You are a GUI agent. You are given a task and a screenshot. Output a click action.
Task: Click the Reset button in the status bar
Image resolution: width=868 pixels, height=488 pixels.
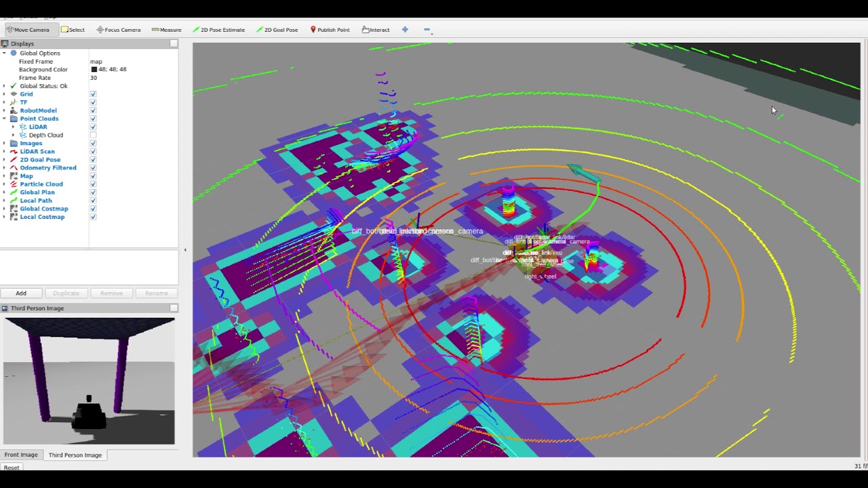pyautogui.click(x=12, y=468)
